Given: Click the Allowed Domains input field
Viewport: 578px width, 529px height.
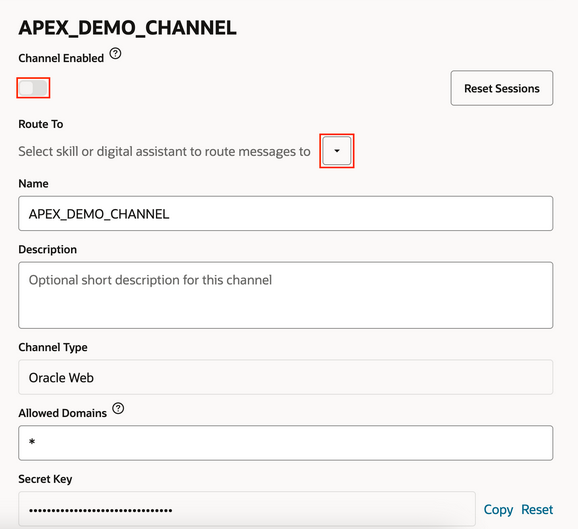Looking at the screenshot, I should 286,443.
